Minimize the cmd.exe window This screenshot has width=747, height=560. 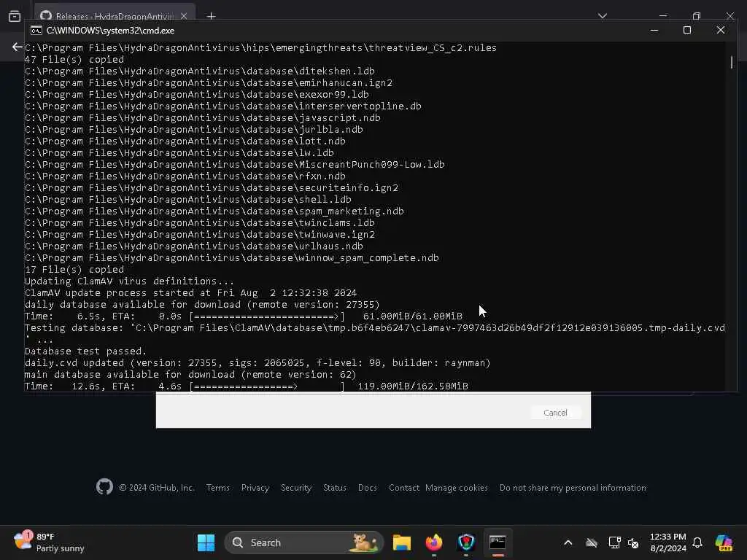(x=654, y=31)
